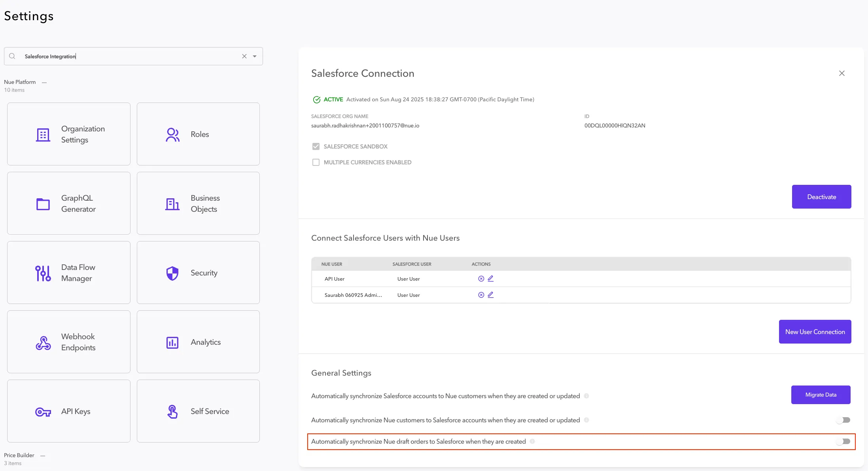Image resolution: width=868 pixels, height=471 pixels.
Task: Open GraphQL Generator folder icon
Action: coord(43,204)
